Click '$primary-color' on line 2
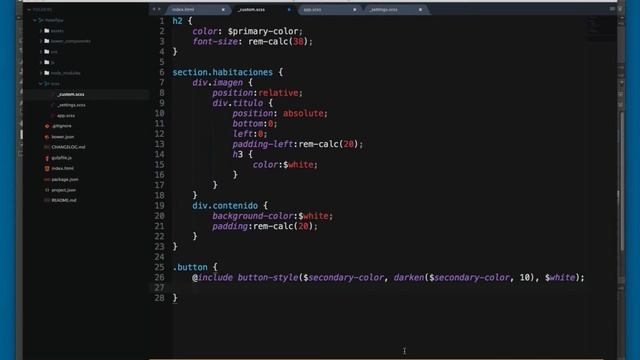 pyautogui.click(x=264, y=31)
